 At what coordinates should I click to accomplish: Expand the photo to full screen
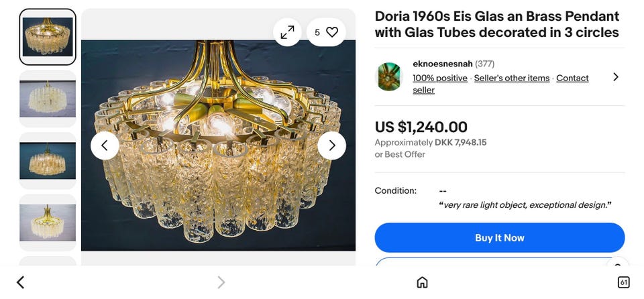pos(287,32)
